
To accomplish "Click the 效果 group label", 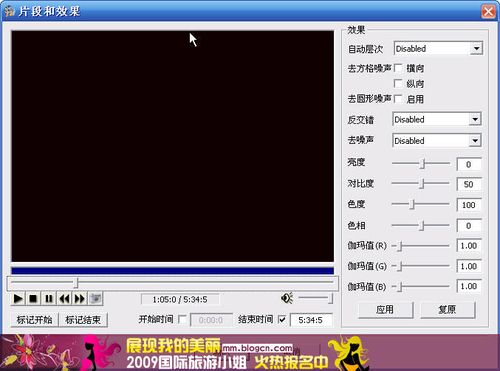I will (356, 30).
